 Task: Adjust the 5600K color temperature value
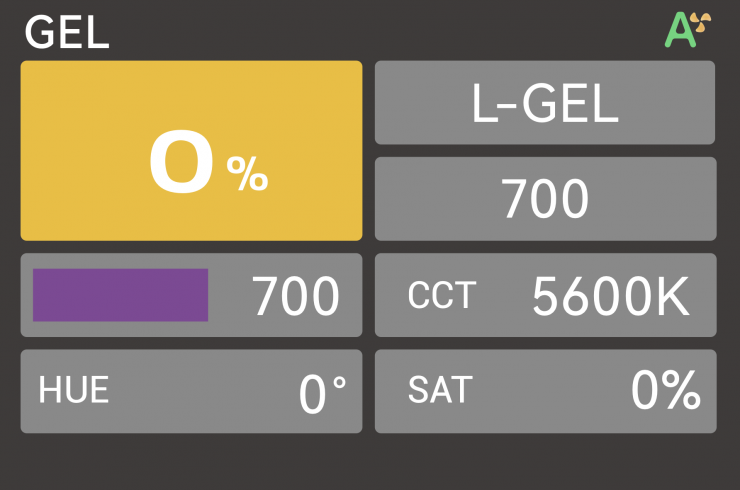click(610, 296)
